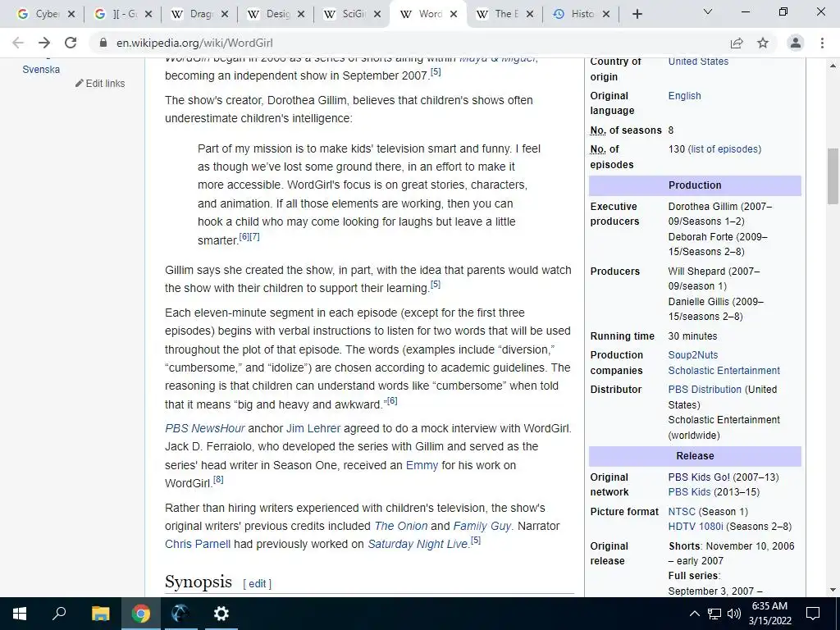Close the Design Wikipedia tab
The height and width of the screenshot is (630, 840).
coord(301,15)
